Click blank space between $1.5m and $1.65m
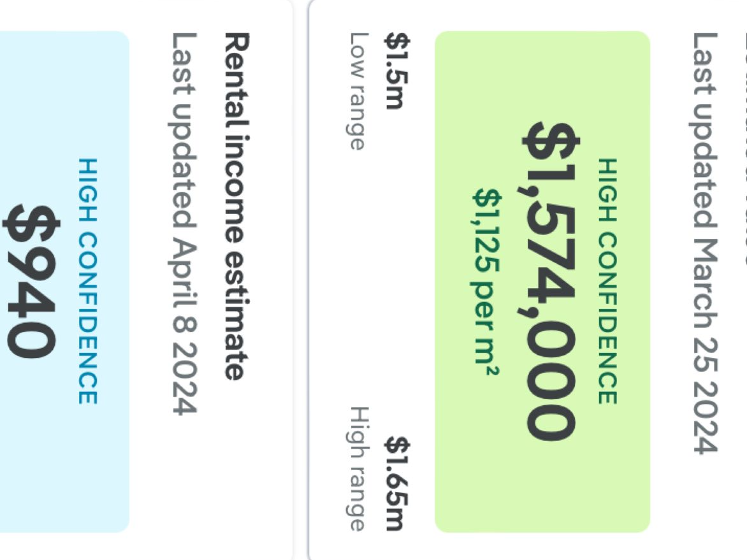The height and width of the screenshot is (560, 747). (x=394, y=268)
